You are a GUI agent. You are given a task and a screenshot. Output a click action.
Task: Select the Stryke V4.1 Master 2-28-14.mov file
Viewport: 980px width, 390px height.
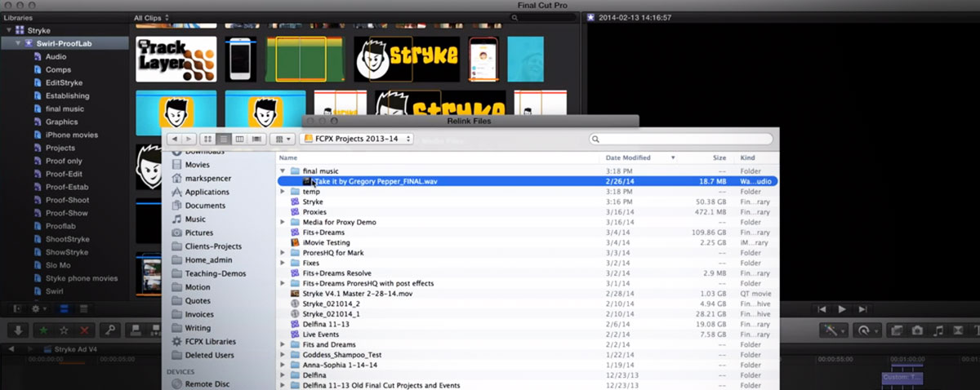point(528,294)
